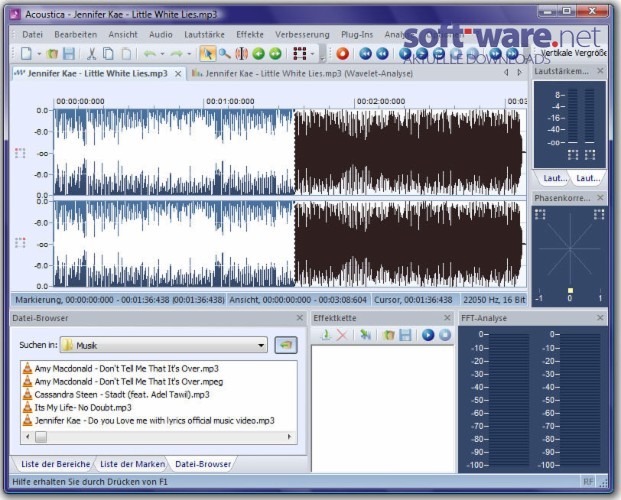Click the single green left-arrow circle button
The width and height of the screenshot is (621, 500).
(258, 53)
